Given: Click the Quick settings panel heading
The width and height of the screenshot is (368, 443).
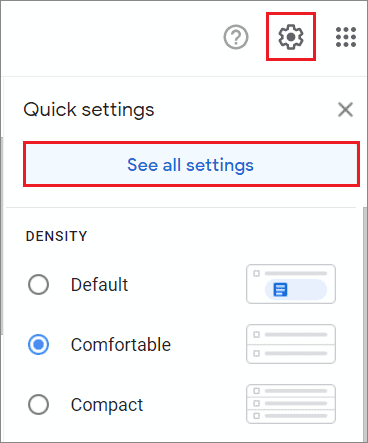Looking at the screenshot, I should click(x=89, y=110).
